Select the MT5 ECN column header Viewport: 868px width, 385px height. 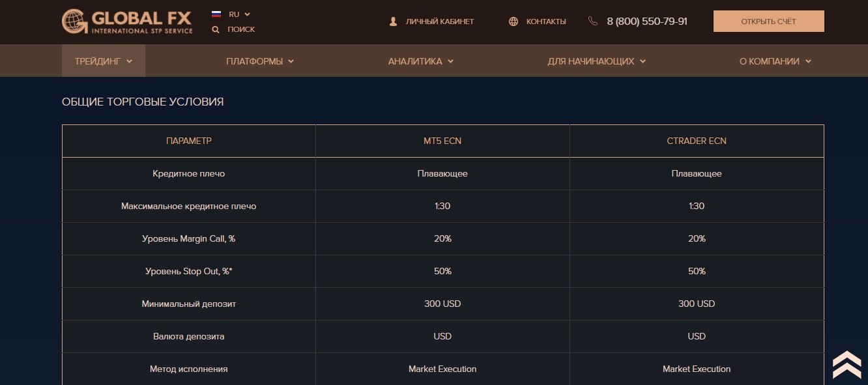(x=442, y=141)
